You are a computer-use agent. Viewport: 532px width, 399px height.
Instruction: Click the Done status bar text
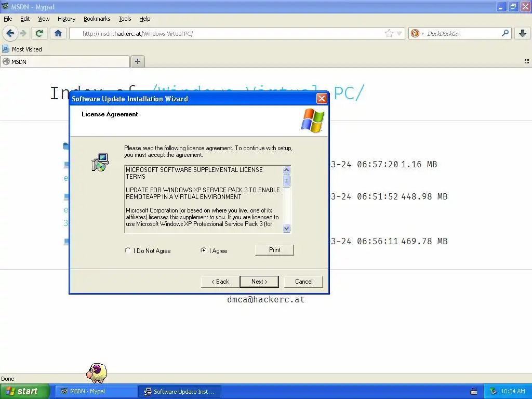click(8, 379)
